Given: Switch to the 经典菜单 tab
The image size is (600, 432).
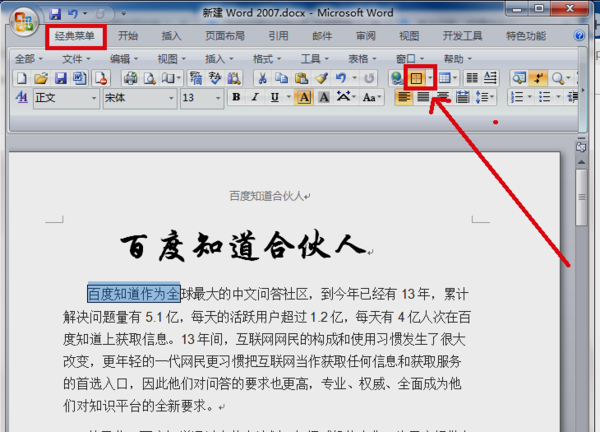Looking at the screenshot, I should click(75, 36).
